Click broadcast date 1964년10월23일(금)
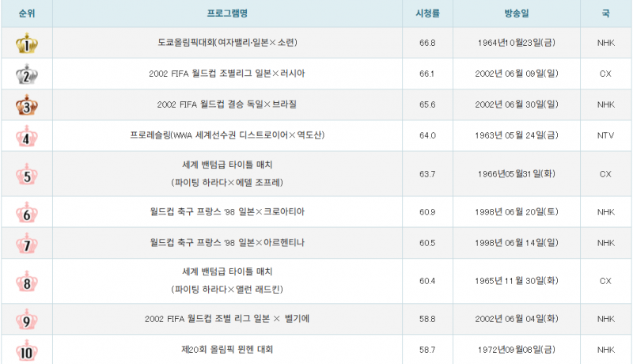The image size is (633, 364). pos(517,43)
